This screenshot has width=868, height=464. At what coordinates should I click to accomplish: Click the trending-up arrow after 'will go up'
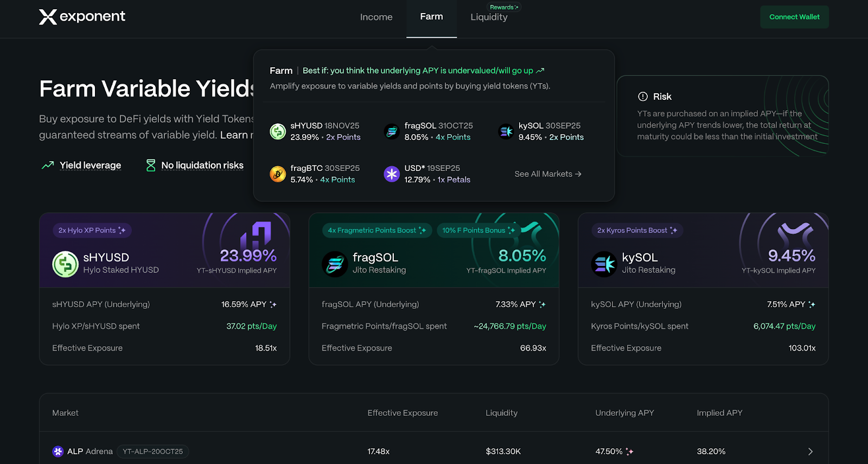pos(540,71)
